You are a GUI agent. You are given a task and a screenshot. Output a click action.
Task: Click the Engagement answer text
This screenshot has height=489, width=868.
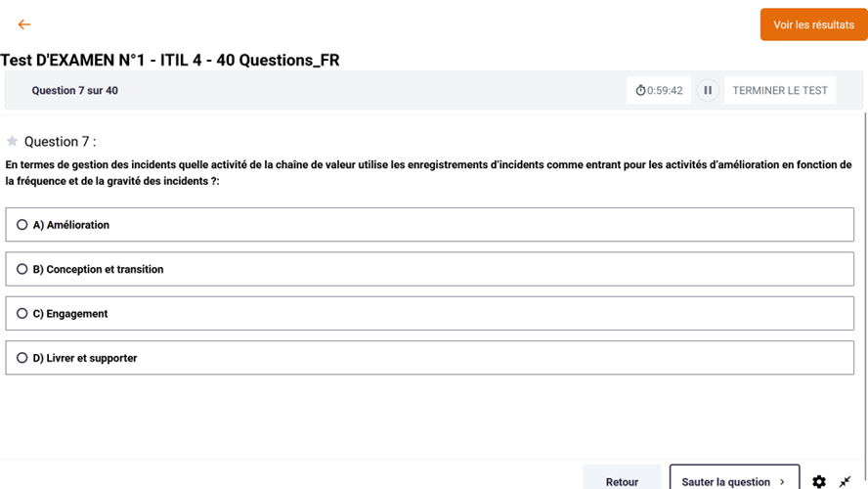click(x=77, y=313)
